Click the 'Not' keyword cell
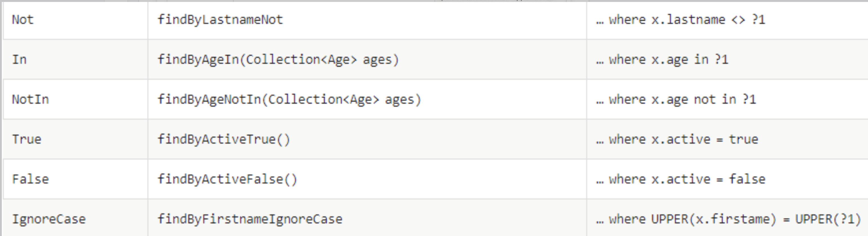Viewport: 868px width, 236px height. pyautogui.click(x=23, y=20)
